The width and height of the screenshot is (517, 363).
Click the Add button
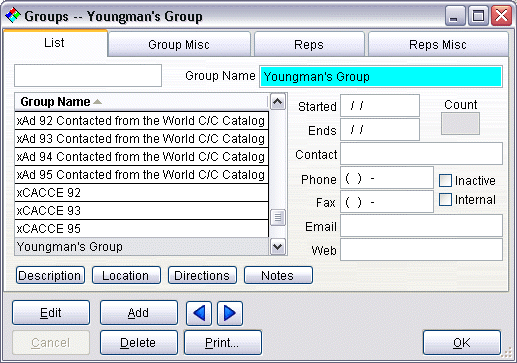(138, 313)
